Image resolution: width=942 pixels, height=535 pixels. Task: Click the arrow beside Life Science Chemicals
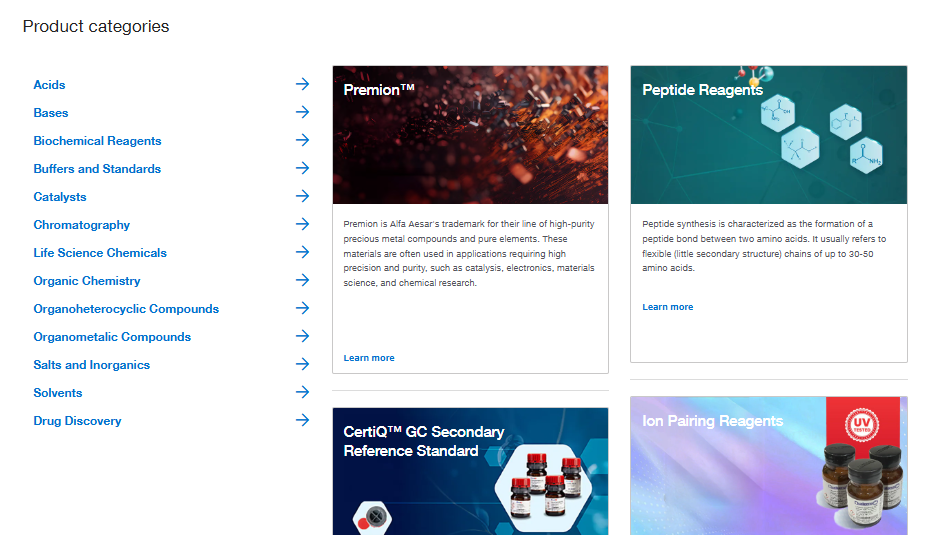[302, 252]
